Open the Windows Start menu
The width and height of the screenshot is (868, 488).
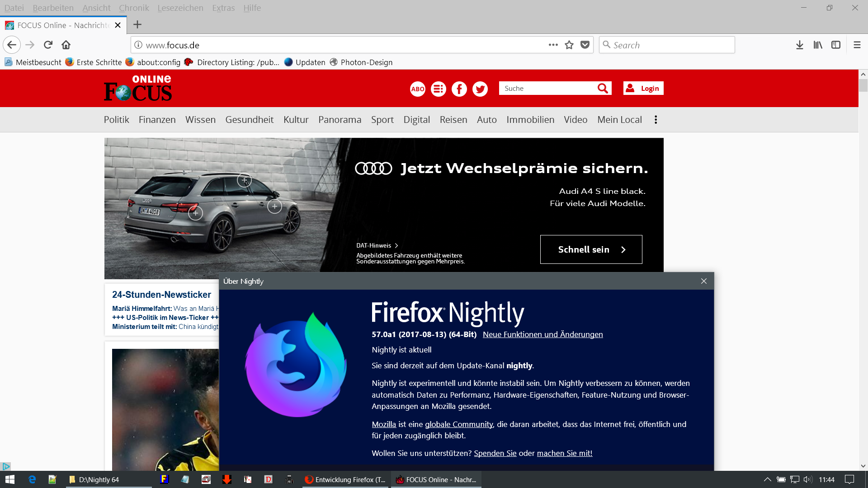pos(10,479)
